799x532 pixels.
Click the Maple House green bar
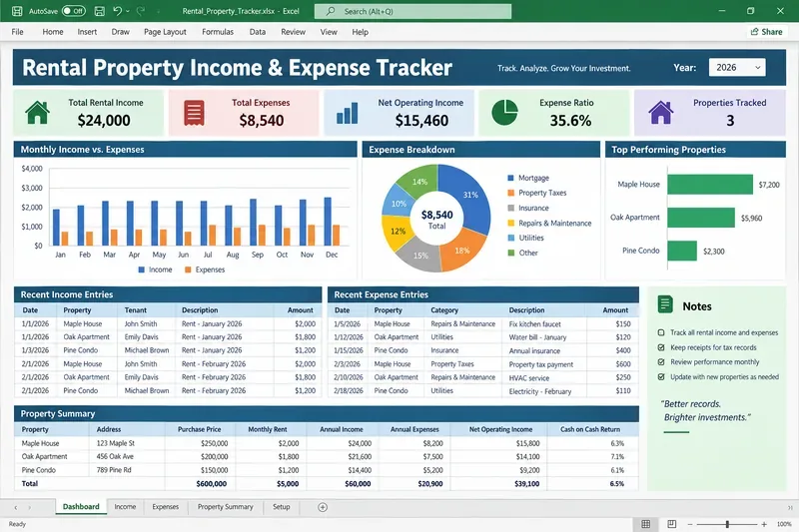(x=710, y=185)
